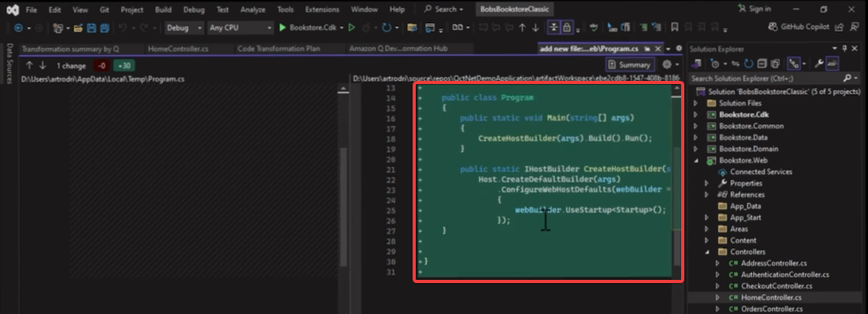Go to previous difference with toolbar up arrow
The image size is (868, 314).
(522, 28)
